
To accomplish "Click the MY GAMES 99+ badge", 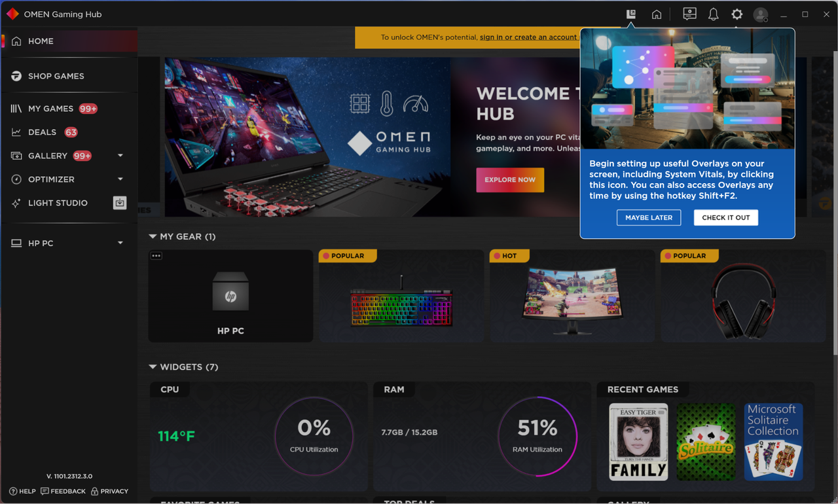I will tap(88, 109).
